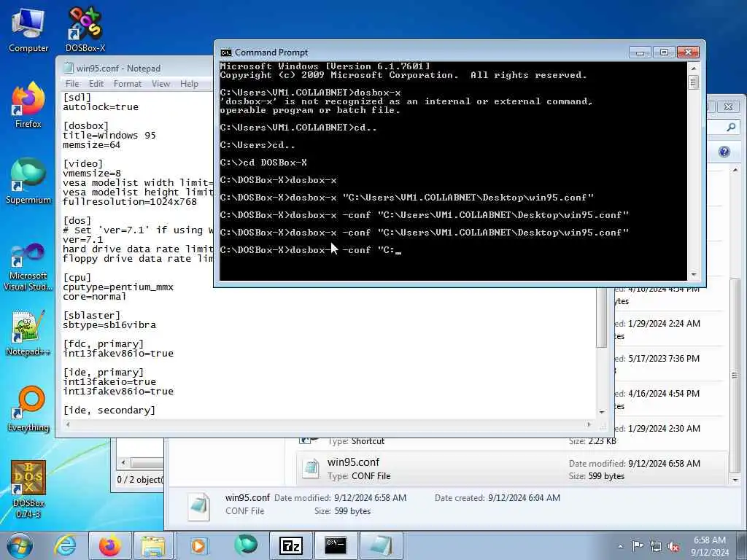
Task: Click the Size 599 bytes text in details pane
Action: [x=343, y=511]
